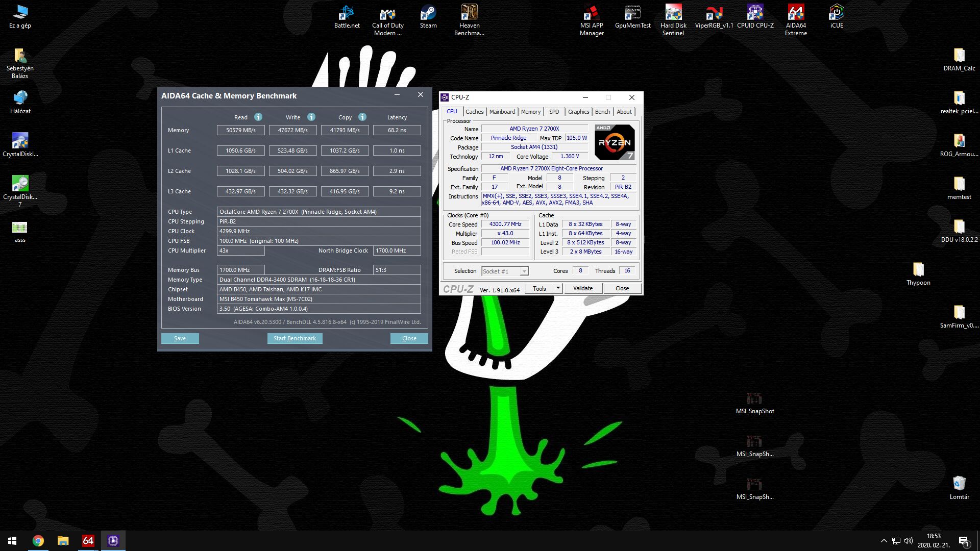Open the memtest folder

point(959,188)
